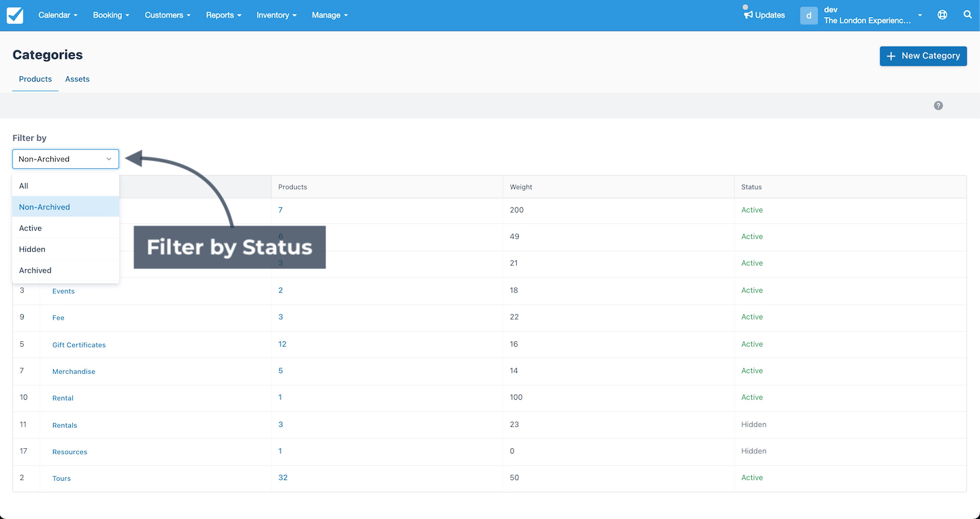Click weight value 50 for Tours
980x519 pixels.
[514, 477]
